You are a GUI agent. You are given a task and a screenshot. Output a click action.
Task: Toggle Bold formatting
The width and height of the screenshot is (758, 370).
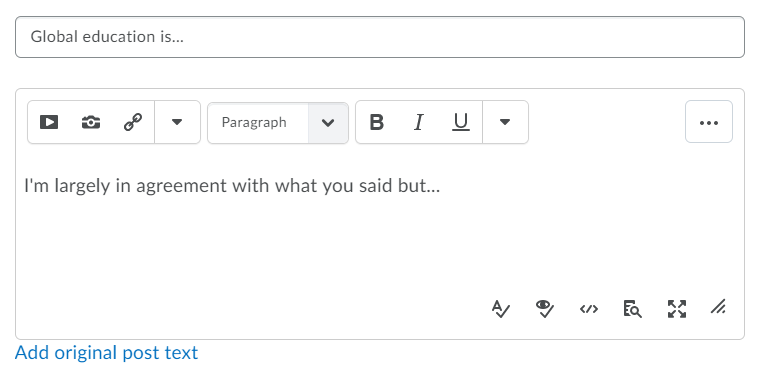coord(377,122)
